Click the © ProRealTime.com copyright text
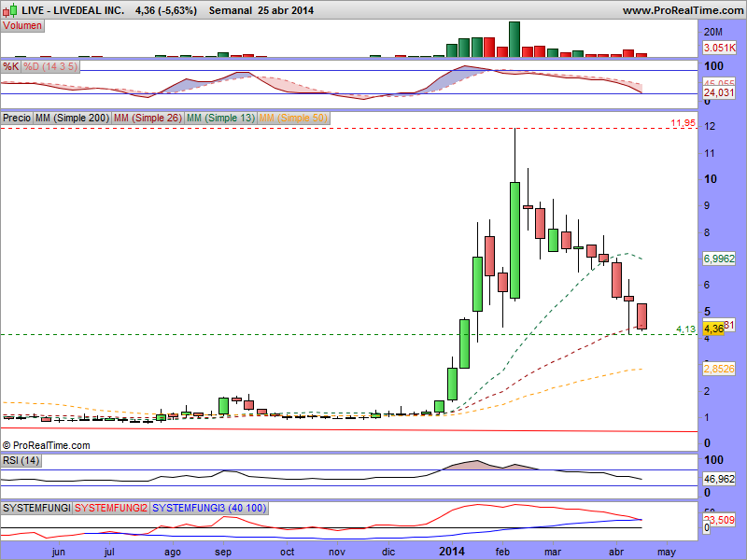Screen dimensions: 747x560 click(46, 445)
